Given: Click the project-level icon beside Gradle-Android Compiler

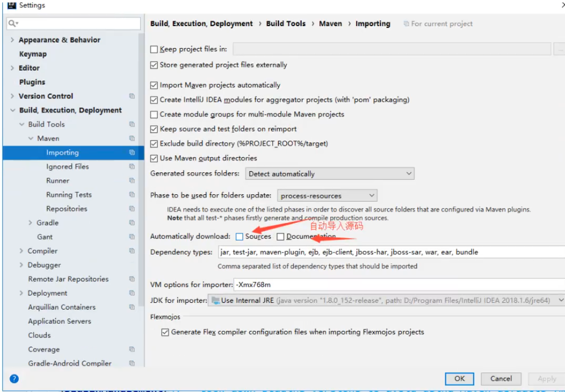Looking at the screenshot, I should (132, 363).
